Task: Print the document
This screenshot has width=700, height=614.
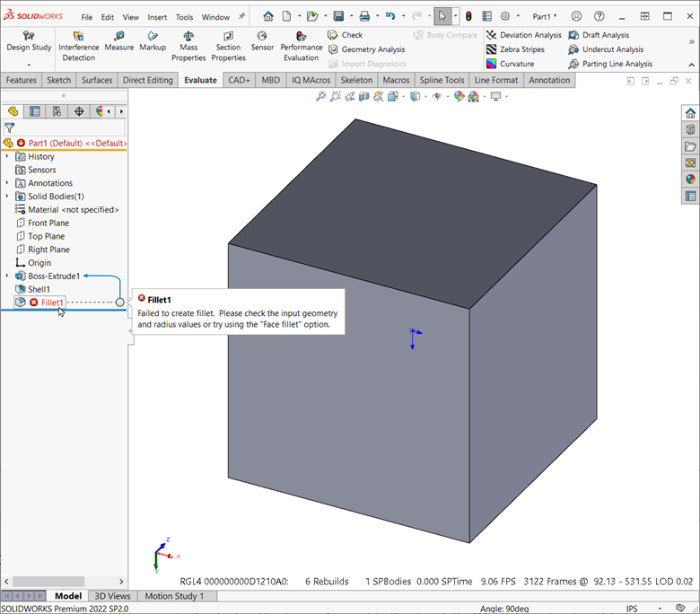Action: click(364, 16)
